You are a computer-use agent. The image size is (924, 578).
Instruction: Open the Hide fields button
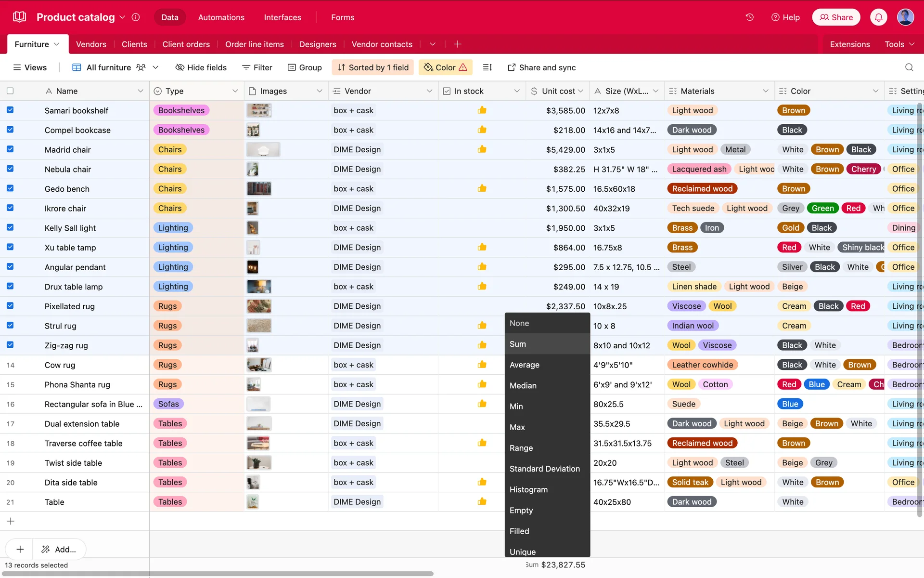tap(201, 67)
